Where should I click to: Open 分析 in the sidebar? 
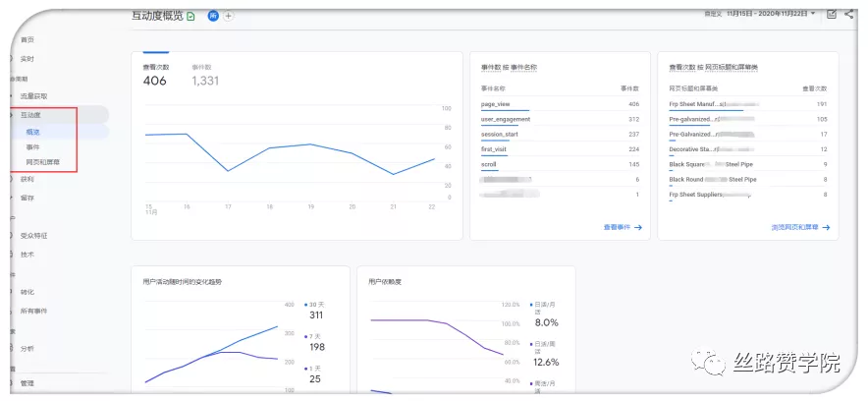pos(27,348)
